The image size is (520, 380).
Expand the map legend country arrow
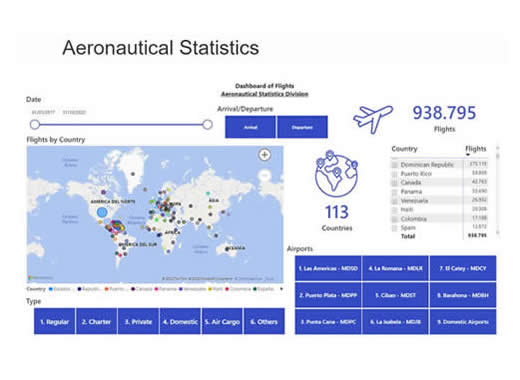point(281,289)
